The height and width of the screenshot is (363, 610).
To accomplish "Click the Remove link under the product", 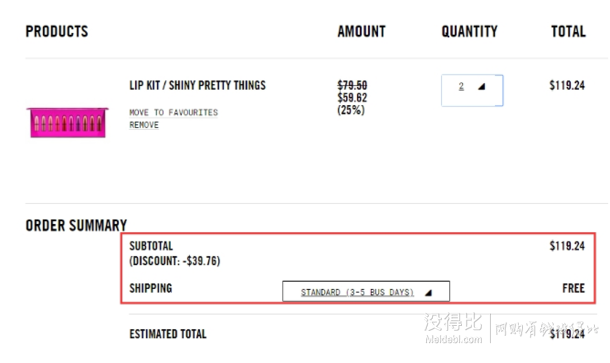I will coord(144,125).
